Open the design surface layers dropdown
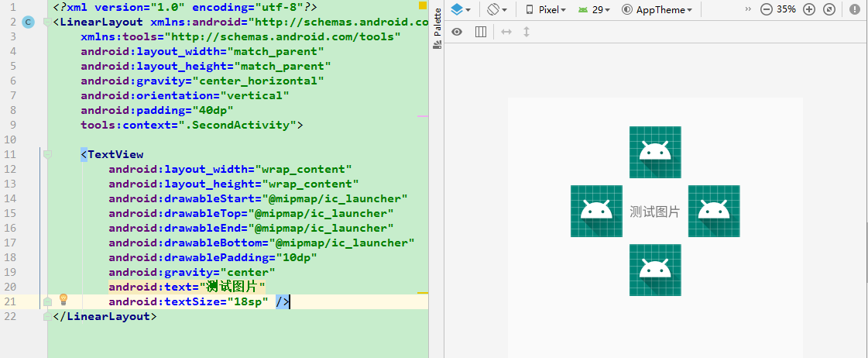 461,9
